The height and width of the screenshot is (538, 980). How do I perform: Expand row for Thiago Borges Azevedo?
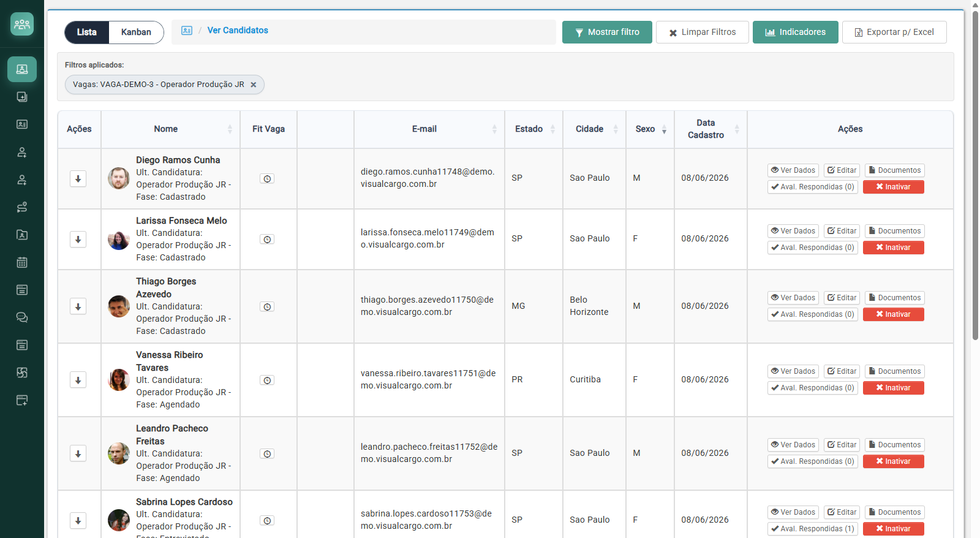(78, 306)
